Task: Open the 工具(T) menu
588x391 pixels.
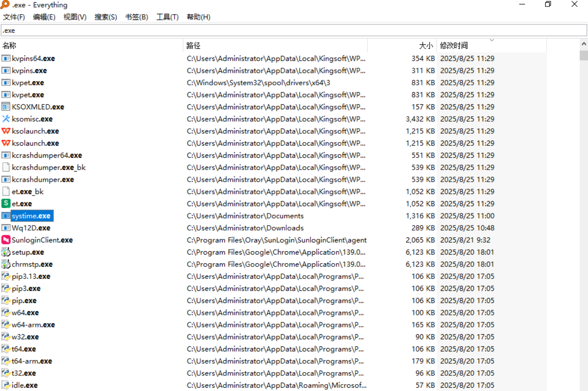Action: 168,17
